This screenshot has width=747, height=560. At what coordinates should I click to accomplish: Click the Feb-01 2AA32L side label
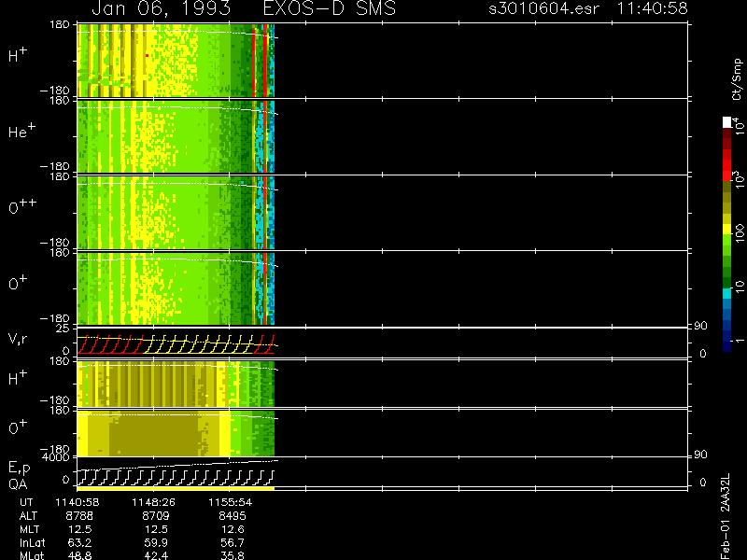(x=726, y=516)
